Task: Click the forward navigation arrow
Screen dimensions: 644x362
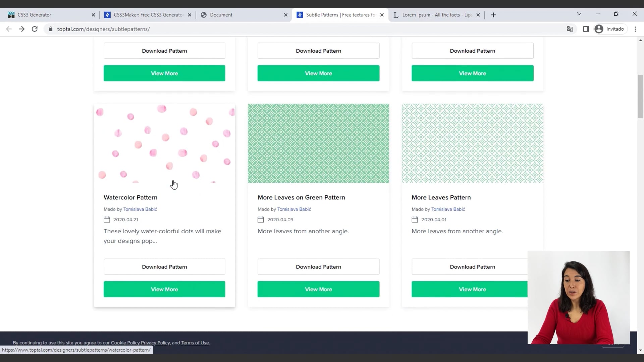Action: 21,29
